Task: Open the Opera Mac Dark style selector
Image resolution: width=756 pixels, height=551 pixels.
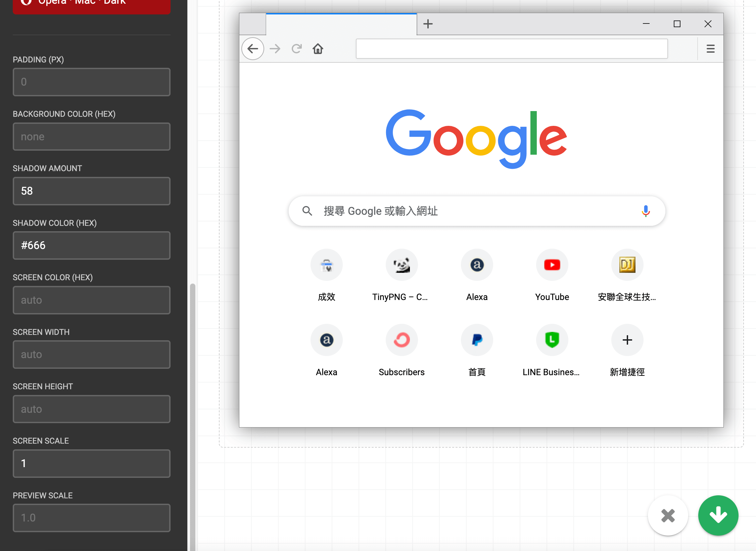Action: (x=91, y=3)
